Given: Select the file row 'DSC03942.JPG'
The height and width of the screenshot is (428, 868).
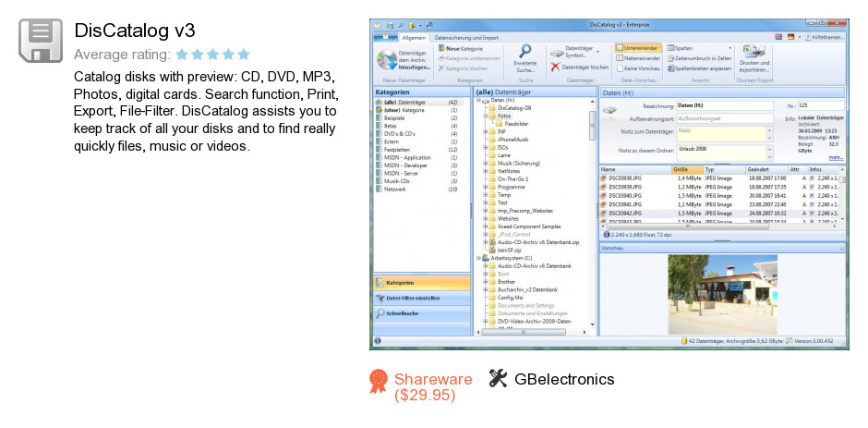Looking at the screenshot, I should 720,213.
